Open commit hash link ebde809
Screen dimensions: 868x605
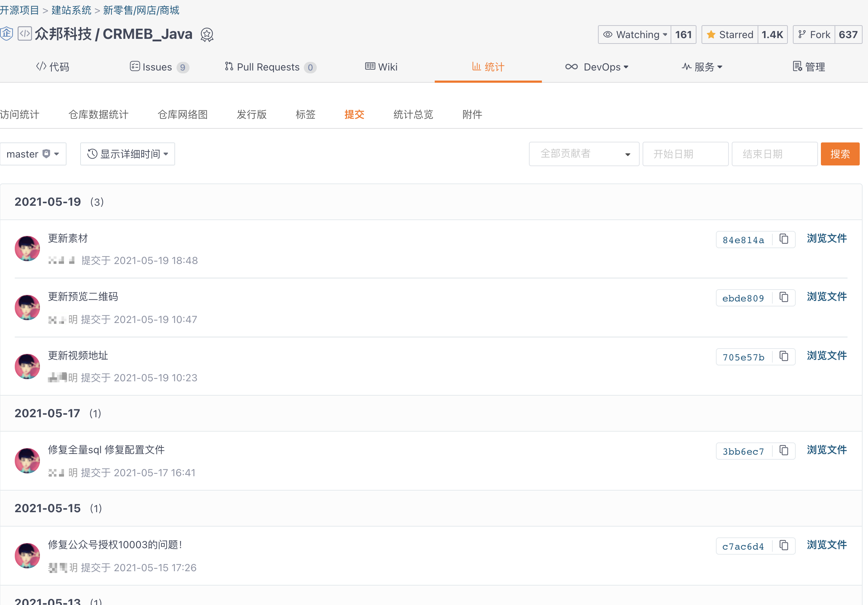click(x=743, y=298)
